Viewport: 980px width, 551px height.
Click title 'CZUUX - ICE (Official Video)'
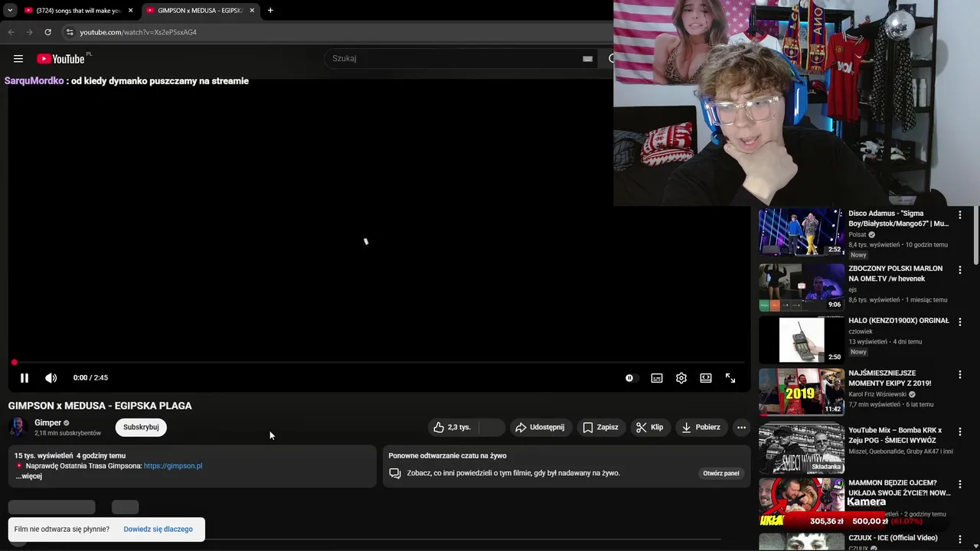click(893, 538)
